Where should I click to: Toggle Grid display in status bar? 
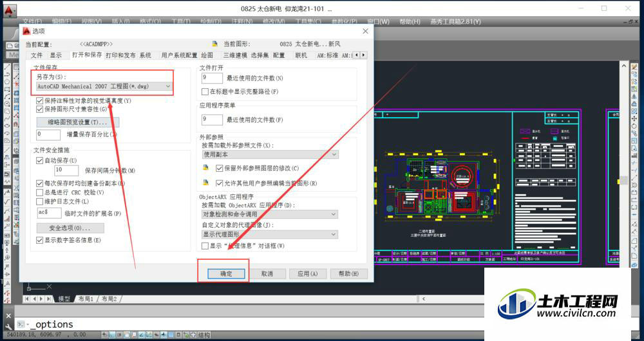click(111, 335)
